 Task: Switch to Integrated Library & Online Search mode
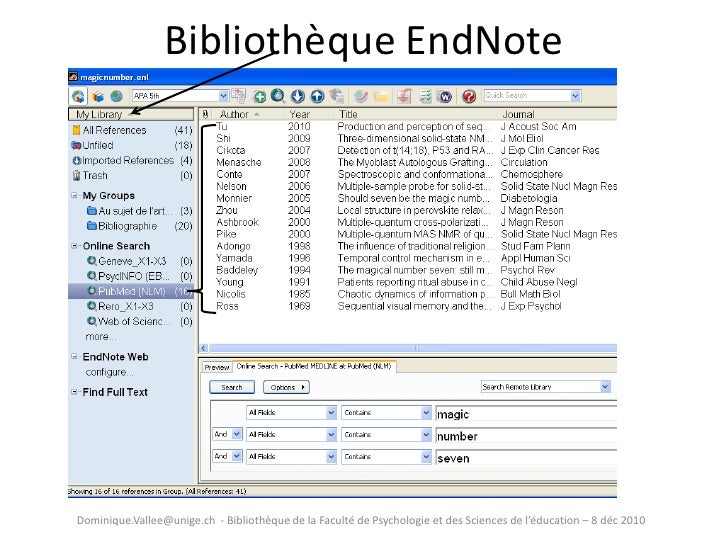tap(78, 96)
